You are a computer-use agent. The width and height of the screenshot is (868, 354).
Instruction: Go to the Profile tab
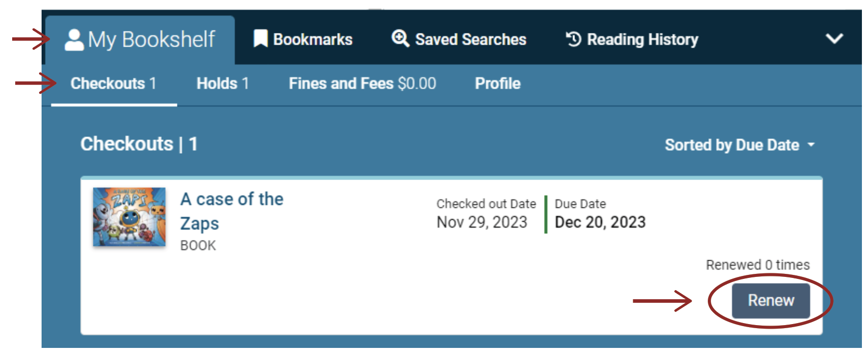497,84
